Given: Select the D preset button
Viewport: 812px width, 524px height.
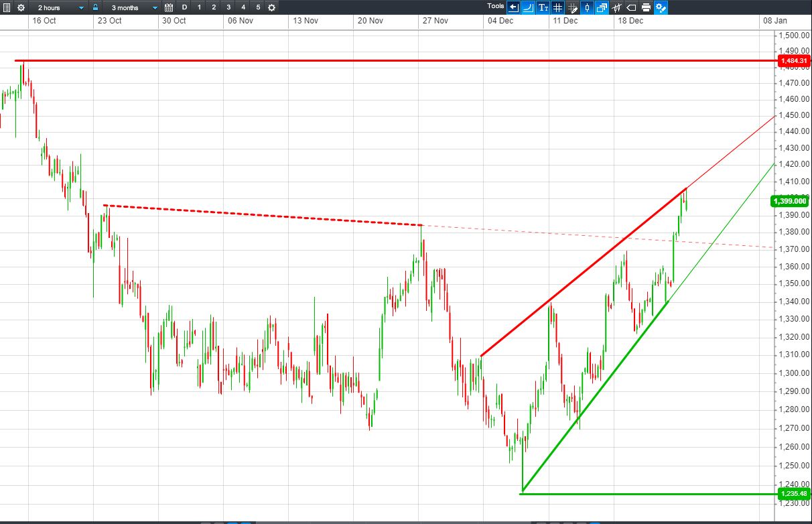Looking at the screenshot, I should (x=184, y=7).
